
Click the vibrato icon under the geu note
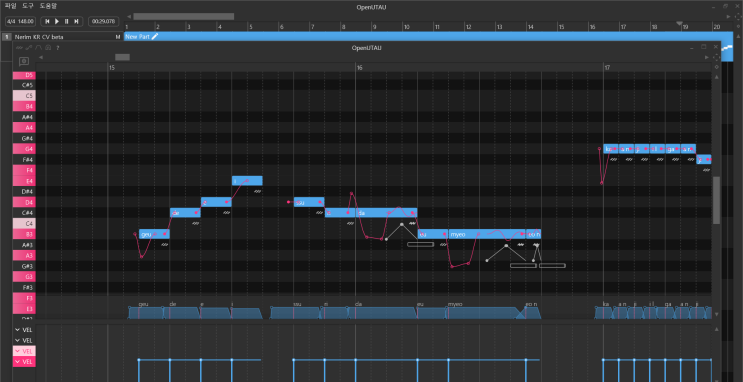pos(164,245)
